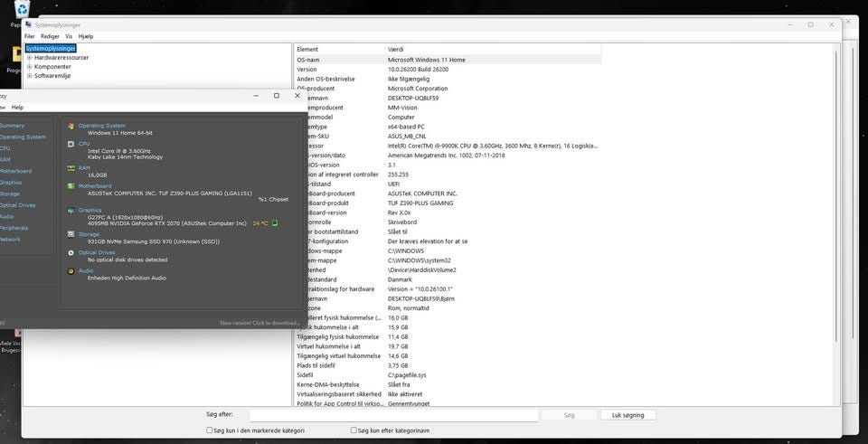Maximize the Speccy window
868x444 pixels.
tap(277, 96)
